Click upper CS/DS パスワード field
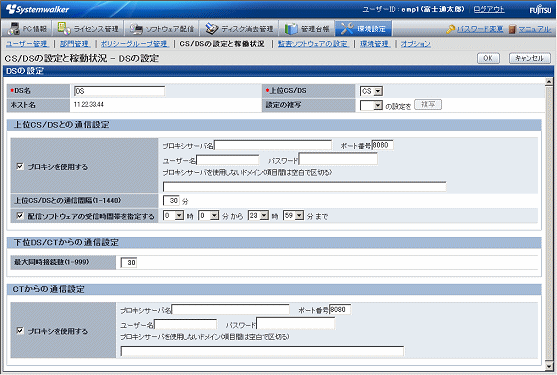The image size is (557, 375). click(338, 159)
